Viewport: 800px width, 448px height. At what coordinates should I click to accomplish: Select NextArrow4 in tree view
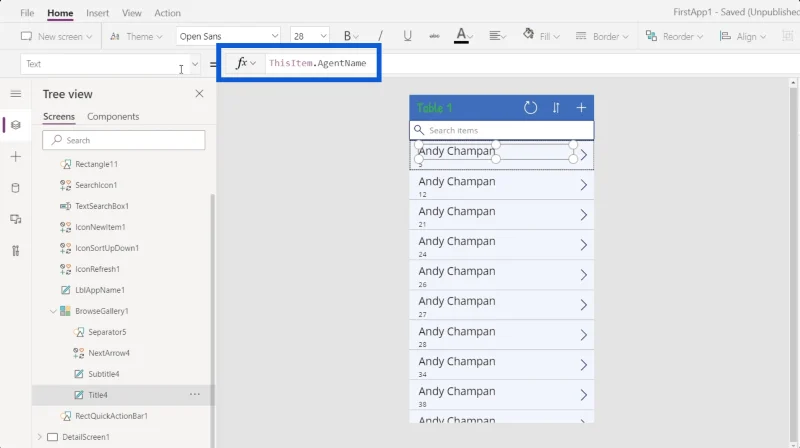(x=109, y=353)
